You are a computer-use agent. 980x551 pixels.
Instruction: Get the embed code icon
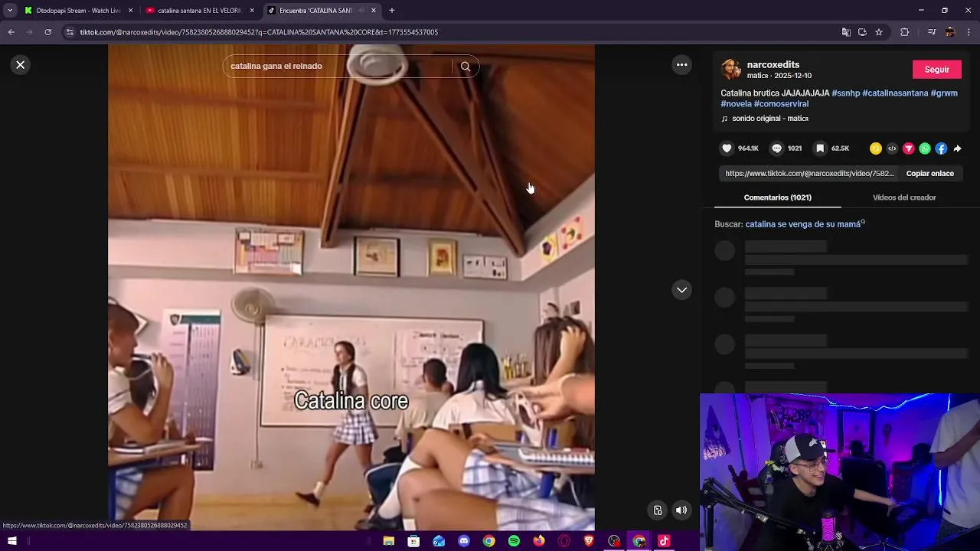[892, 148]
